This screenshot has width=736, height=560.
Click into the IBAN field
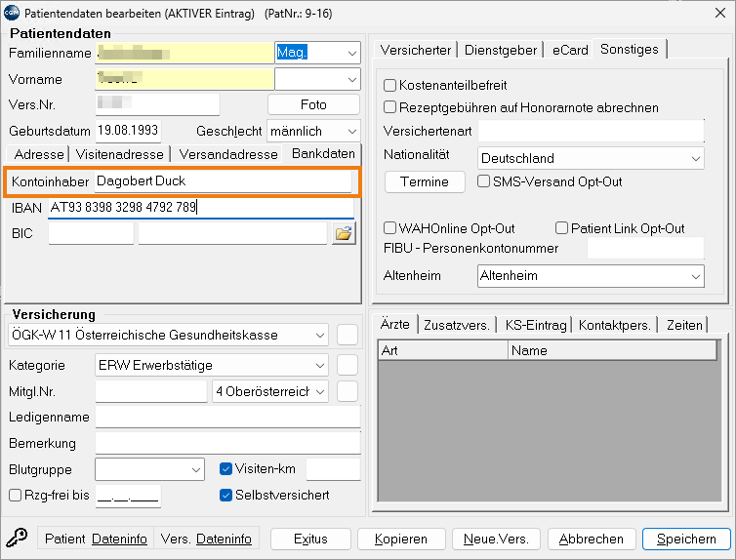coord(201,207)
